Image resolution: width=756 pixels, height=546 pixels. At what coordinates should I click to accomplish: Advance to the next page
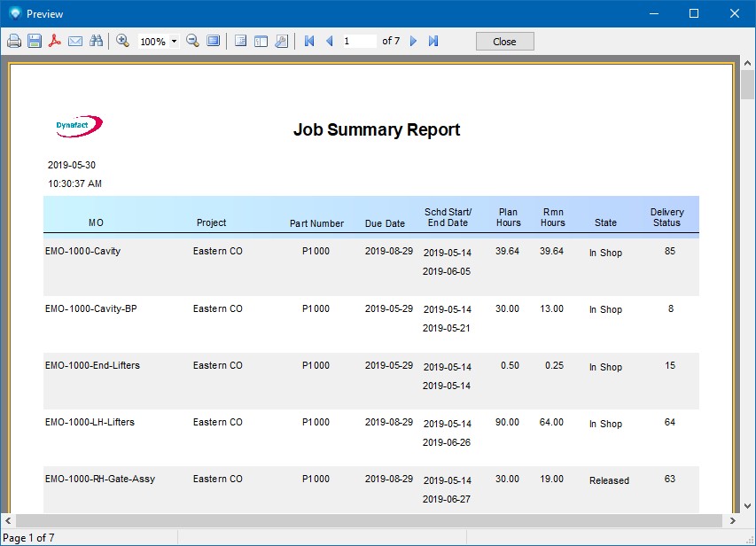tap(413, 42)
